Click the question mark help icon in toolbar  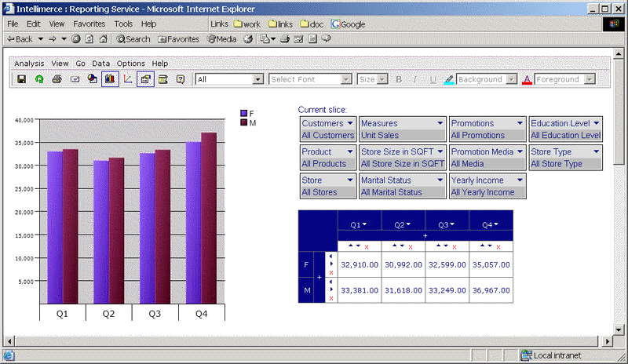[181, 79]
